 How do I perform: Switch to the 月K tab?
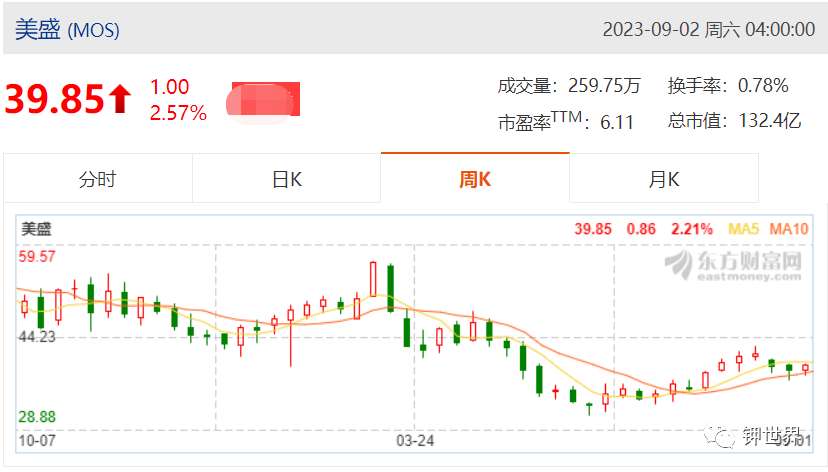664,178
